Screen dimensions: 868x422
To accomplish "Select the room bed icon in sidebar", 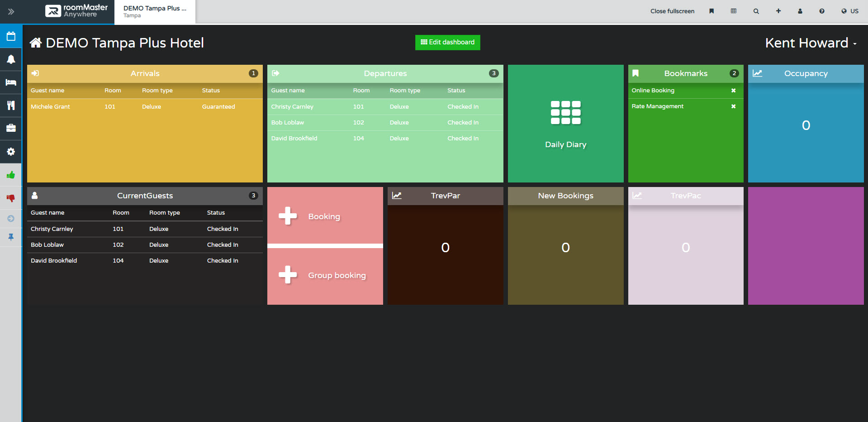I will (10, 82).
